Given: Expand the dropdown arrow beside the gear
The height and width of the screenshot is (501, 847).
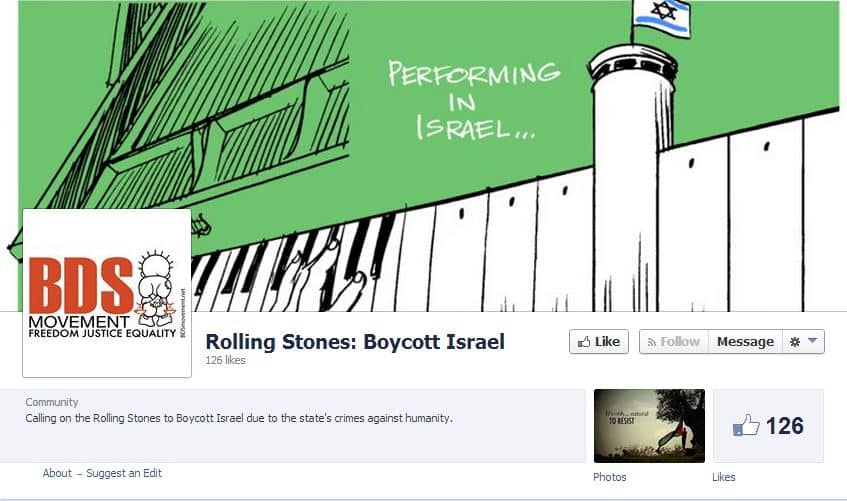Looking at the screenshot, I should [812, 341].
